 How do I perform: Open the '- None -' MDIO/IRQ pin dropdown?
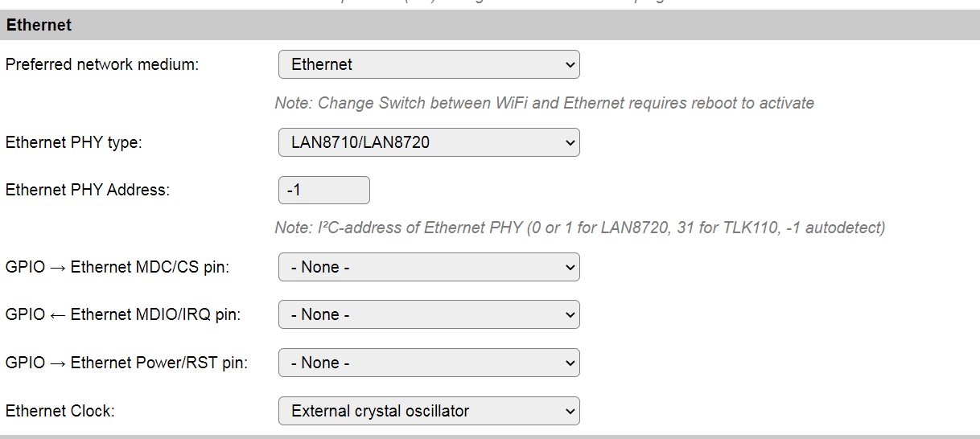pos(418,314)
